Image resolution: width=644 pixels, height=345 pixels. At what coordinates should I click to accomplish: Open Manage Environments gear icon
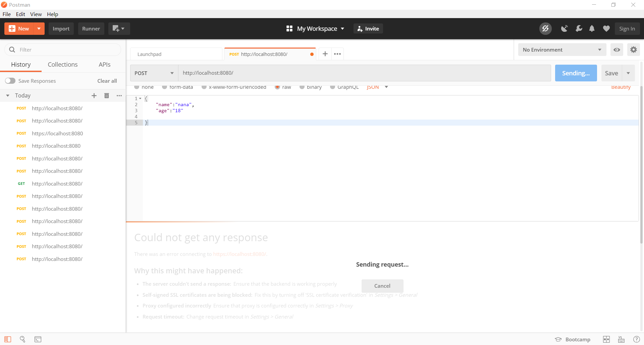point(634,50)
